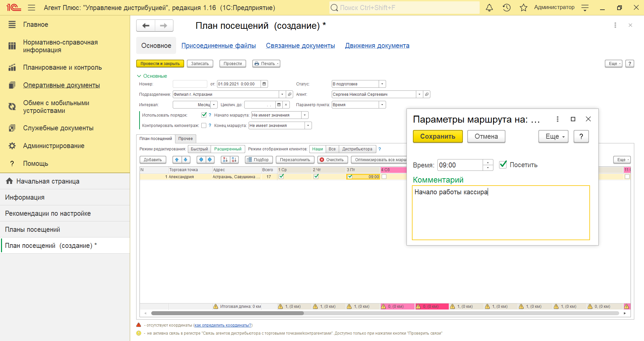Open the calendar picker for Циклич. до
The width and height of the screenshot is (644, 341).
tap(279, 105)
